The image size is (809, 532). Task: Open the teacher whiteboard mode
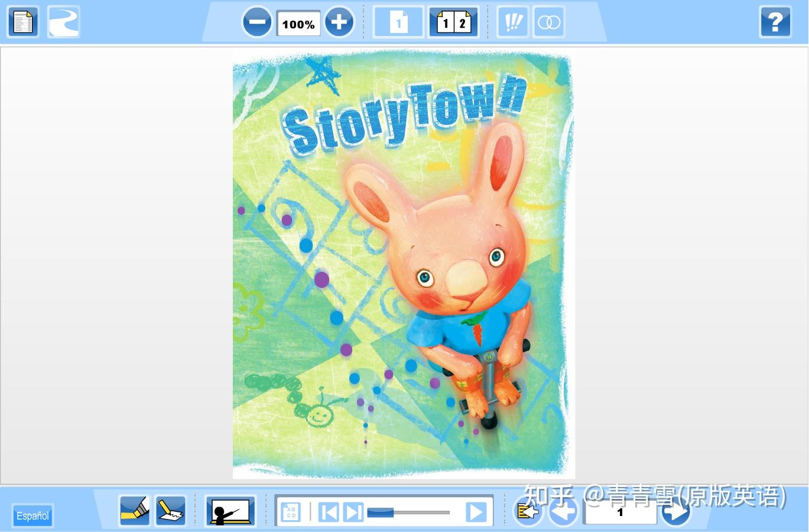pos(230,510)
